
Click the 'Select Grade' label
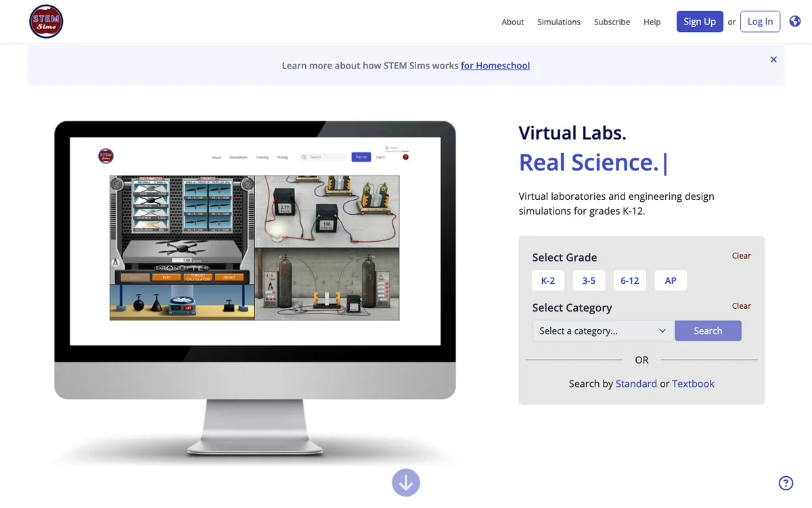click(x=564, y=257)
